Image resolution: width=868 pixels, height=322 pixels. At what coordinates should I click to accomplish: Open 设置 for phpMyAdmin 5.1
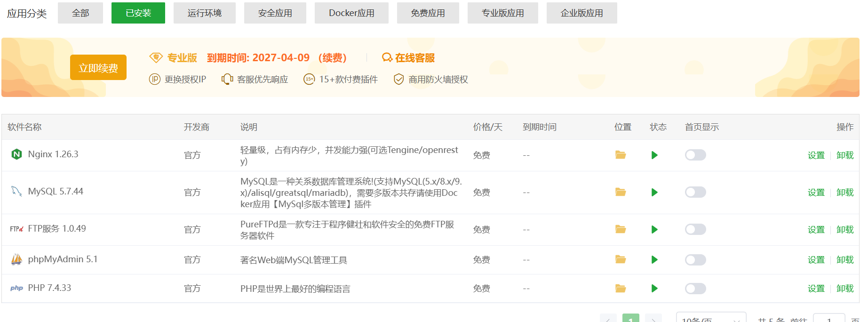[x=816, y=259]
